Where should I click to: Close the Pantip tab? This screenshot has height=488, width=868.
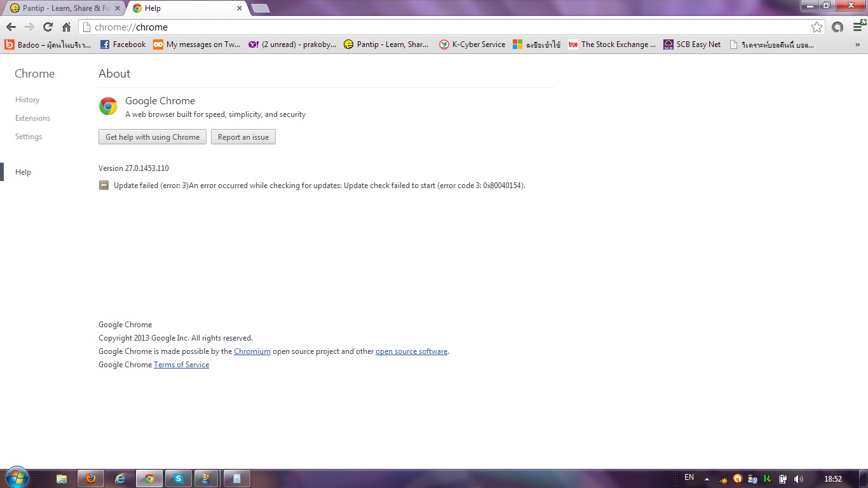click(x=118, y=8)
